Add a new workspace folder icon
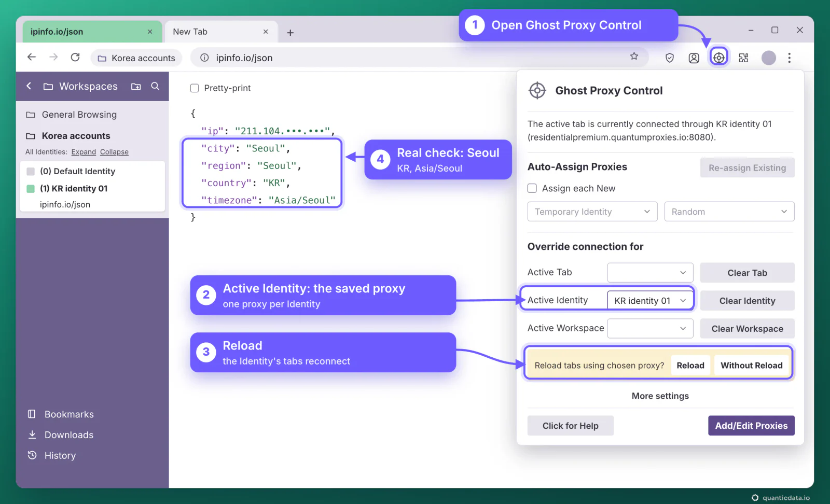This screenshot has height=504, width=830. [136, 87]
